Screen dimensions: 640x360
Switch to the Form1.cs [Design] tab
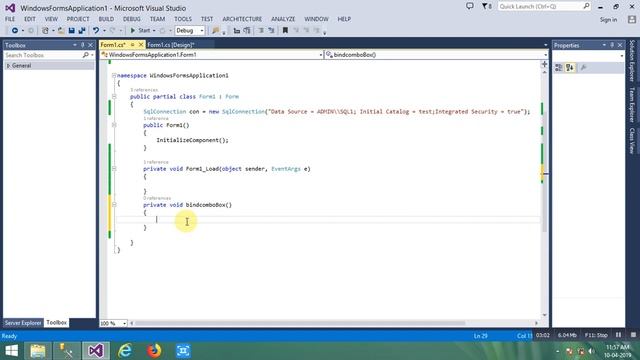(171, 45)
